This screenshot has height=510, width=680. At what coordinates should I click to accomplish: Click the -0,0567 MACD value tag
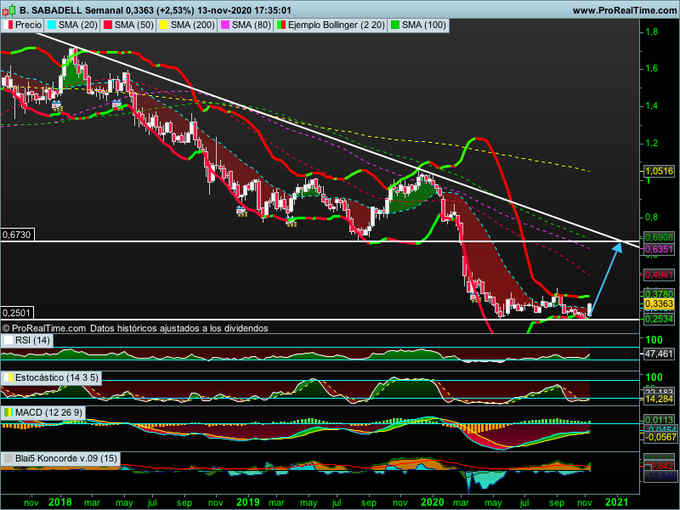coord(659,437)
